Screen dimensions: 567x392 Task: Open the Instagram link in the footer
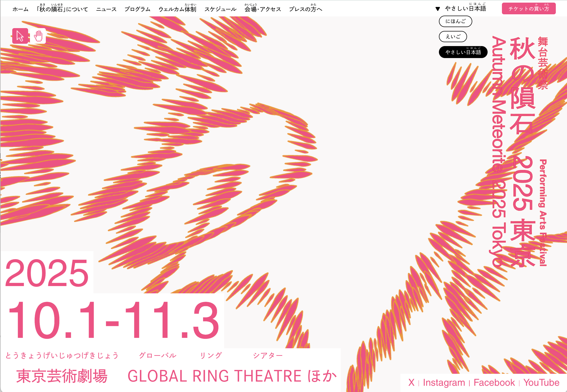tap(443, 382)
